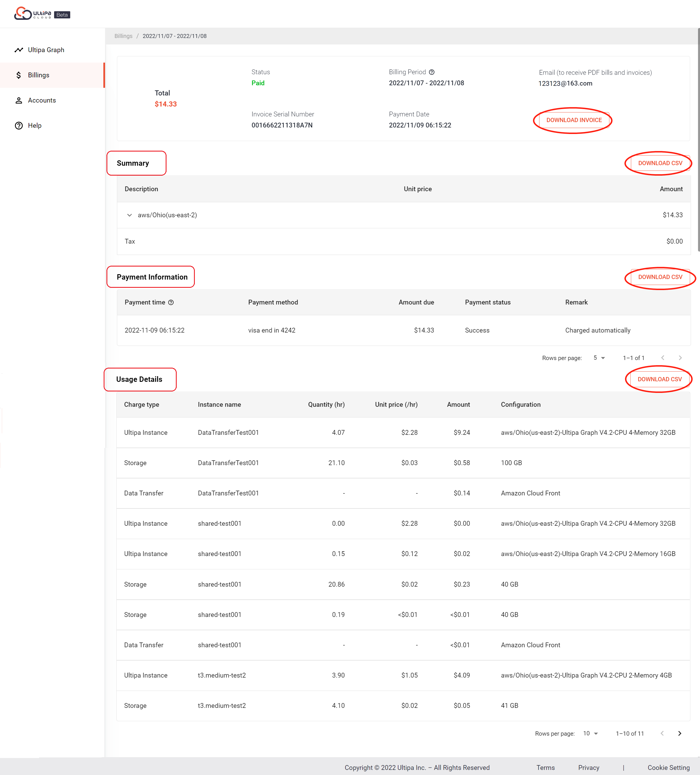Click the total amount $14.33 in red

tap(166, 104)
